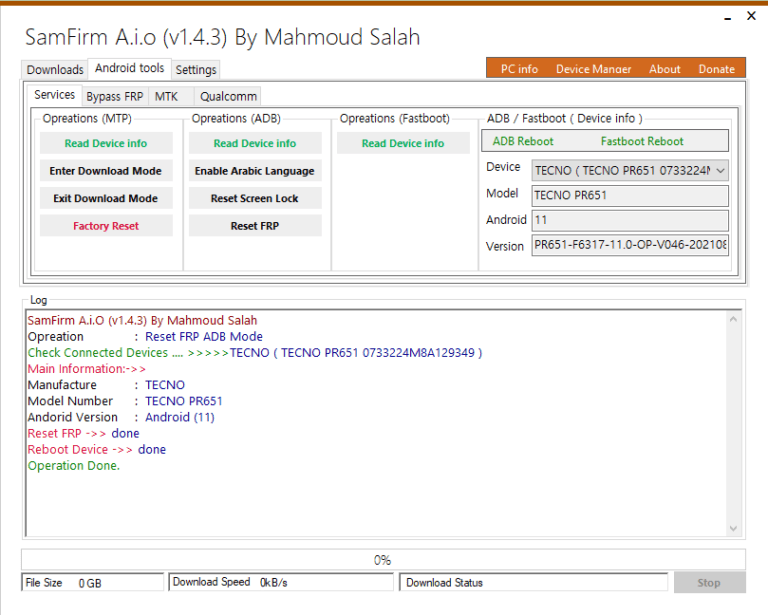Open the Downloads tab
Image resolution: width=768 pixels, height=615 pixels.
55,70
